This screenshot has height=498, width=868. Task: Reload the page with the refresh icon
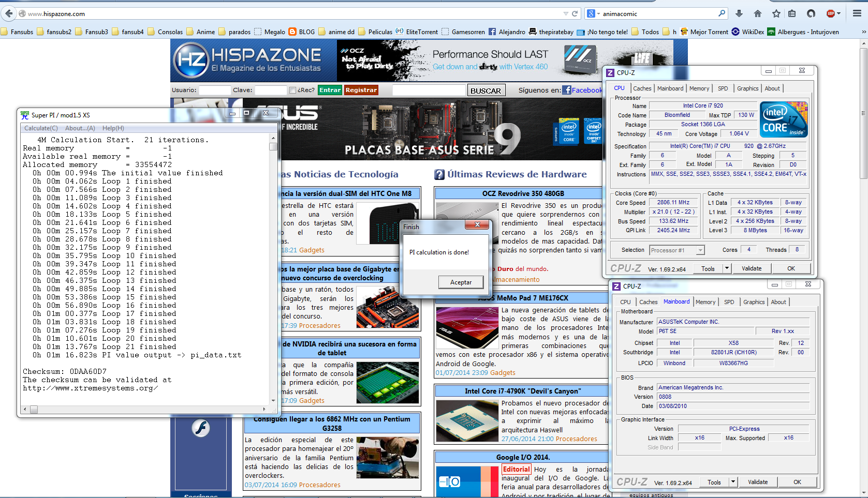pyautogui.click(x=575, y=13)
